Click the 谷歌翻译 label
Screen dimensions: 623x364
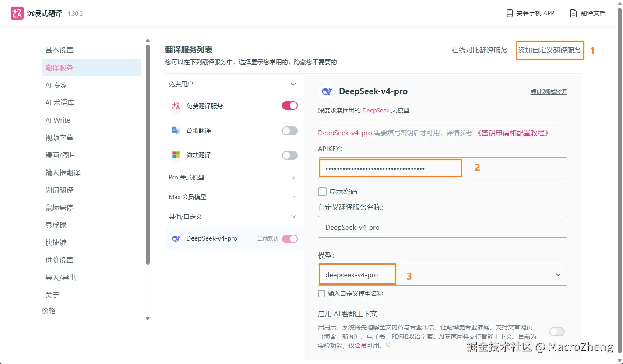[198, 130]
